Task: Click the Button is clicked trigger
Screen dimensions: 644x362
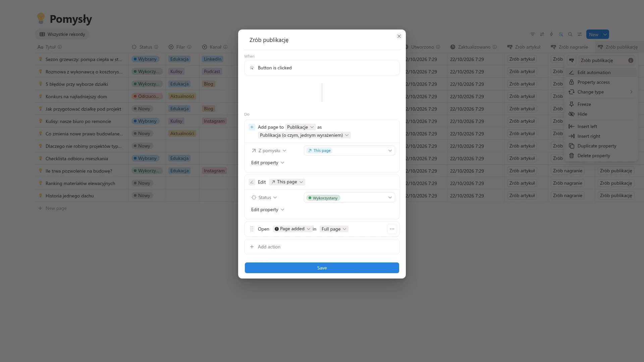Action: coord(322,68)
